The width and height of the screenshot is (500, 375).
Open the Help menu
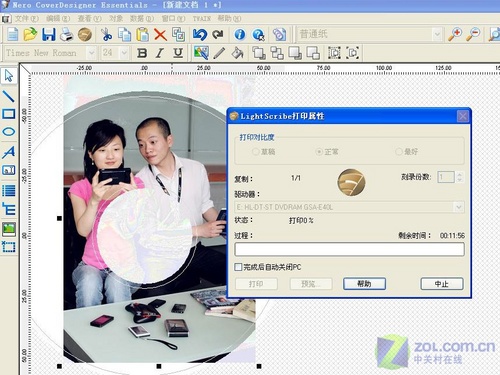[229, 19]
